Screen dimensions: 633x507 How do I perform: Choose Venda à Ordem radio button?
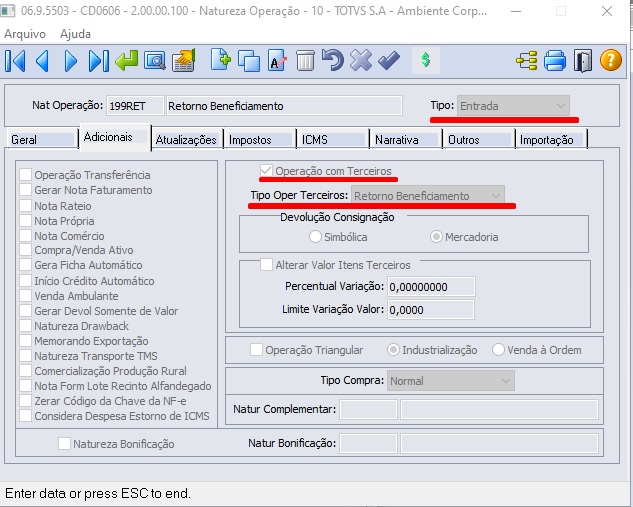coord(499,350)
